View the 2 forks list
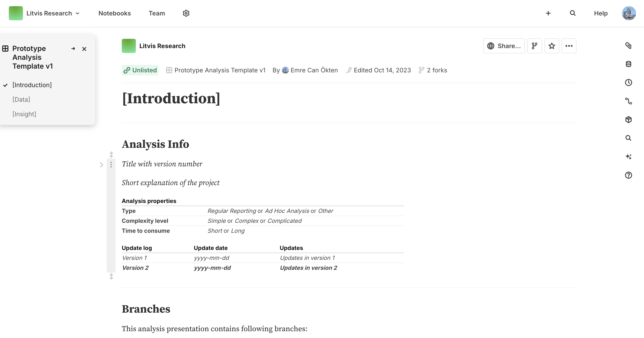 [433, 70]
